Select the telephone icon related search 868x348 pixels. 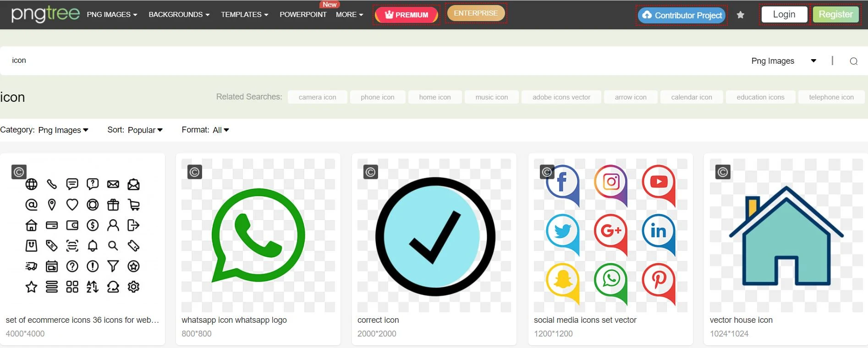click(x=831, y=97)
